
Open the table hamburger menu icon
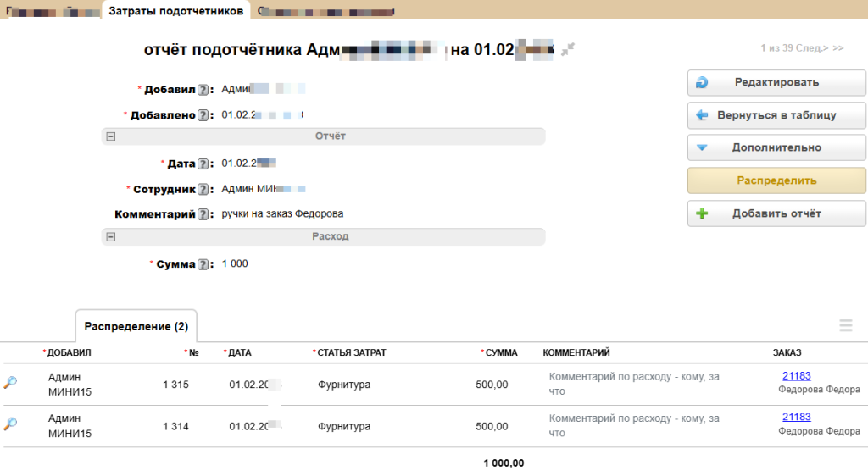click(x=845, y=324)
